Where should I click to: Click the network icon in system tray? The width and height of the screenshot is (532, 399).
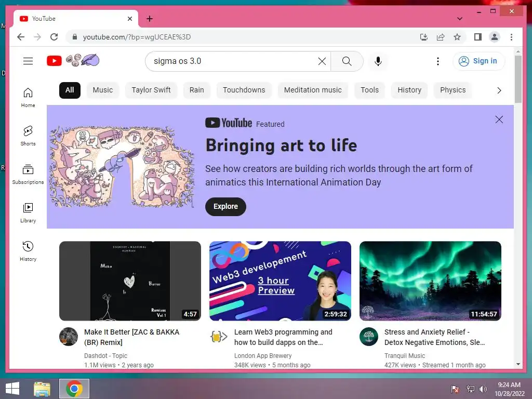(x=470, y=389)
